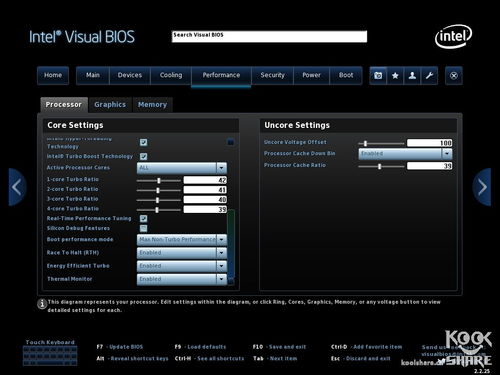Click the Search Visual BIOS field

point(269,37)
